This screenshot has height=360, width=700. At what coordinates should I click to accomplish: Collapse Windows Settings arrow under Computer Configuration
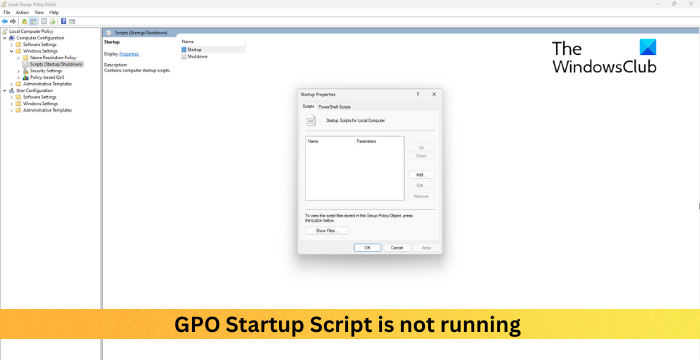click(11, 51)
